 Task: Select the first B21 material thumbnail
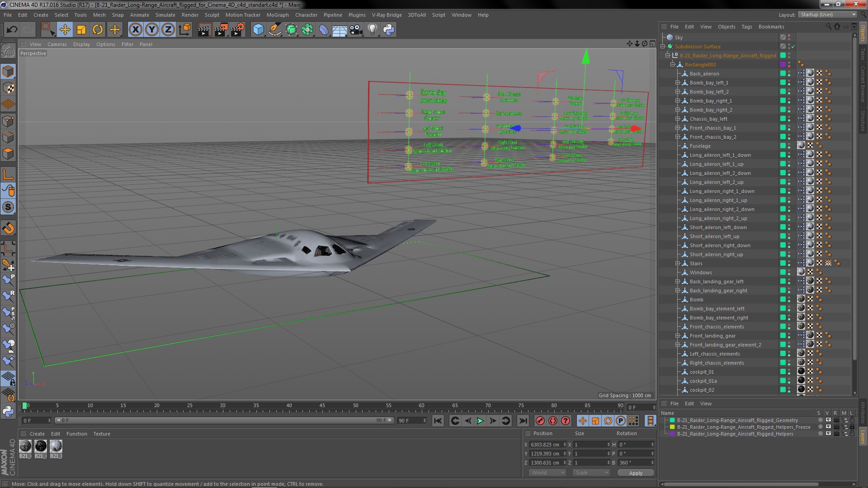[x=25, y=446]
